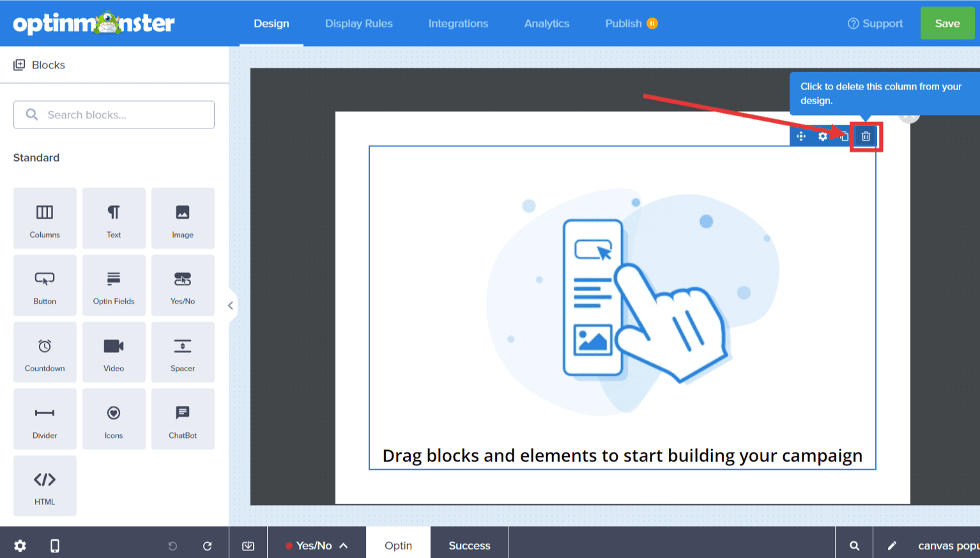
Task: Save the campaign
Action: pos(947,23)
